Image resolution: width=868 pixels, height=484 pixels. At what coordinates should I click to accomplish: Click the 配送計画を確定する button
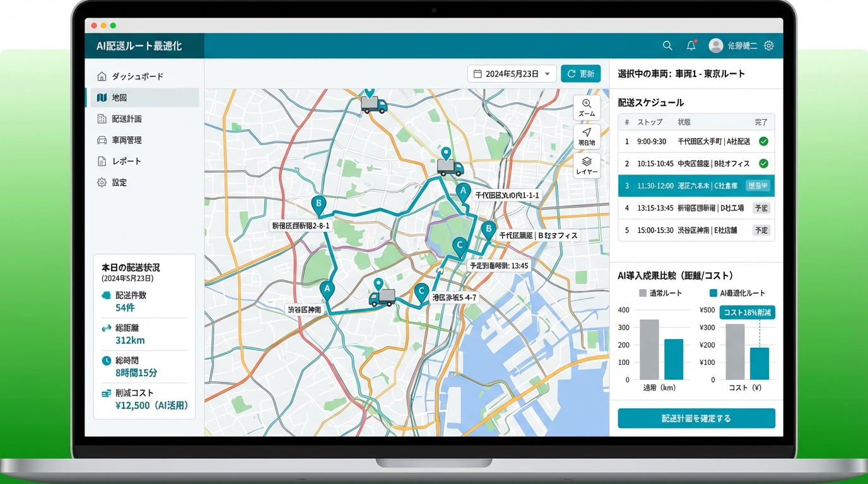[696, 418]
